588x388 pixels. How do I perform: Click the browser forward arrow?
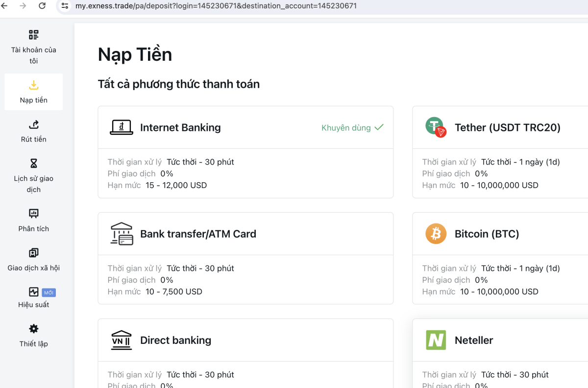23,6
